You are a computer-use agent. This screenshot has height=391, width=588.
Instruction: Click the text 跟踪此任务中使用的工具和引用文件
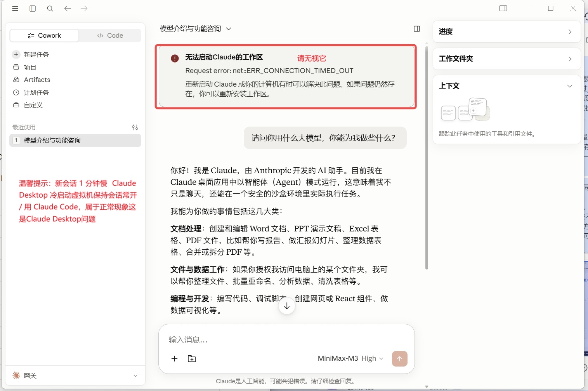coord(487,134)
